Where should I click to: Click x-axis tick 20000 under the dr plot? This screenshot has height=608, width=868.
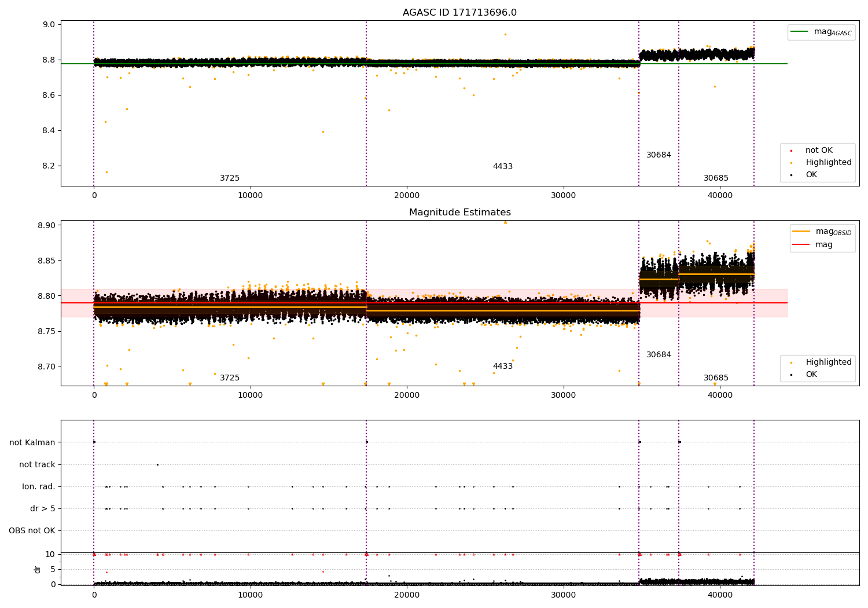(407, 595)
